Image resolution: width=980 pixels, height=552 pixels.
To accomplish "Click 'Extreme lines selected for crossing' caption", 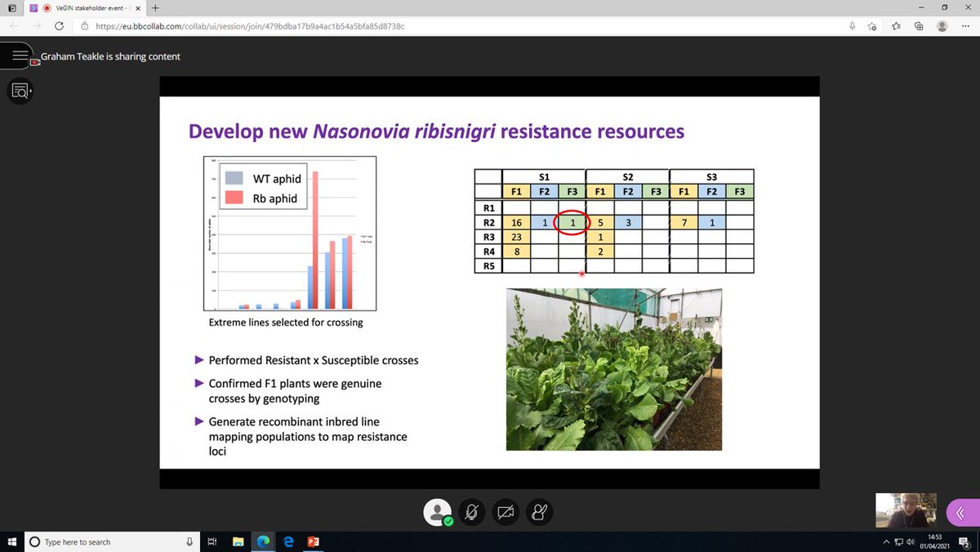I will point(285,323).
